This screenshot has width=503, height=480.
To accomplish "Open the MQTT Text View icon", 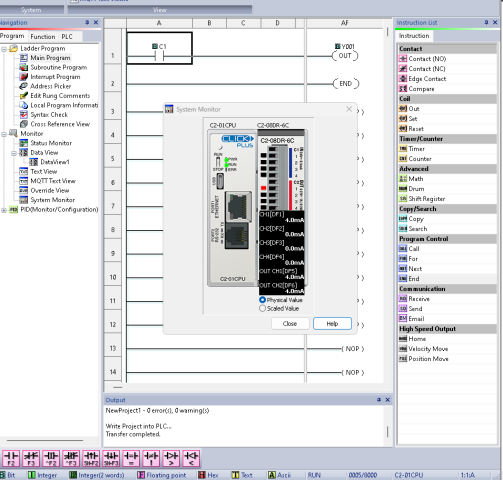I will coord(24,181).
